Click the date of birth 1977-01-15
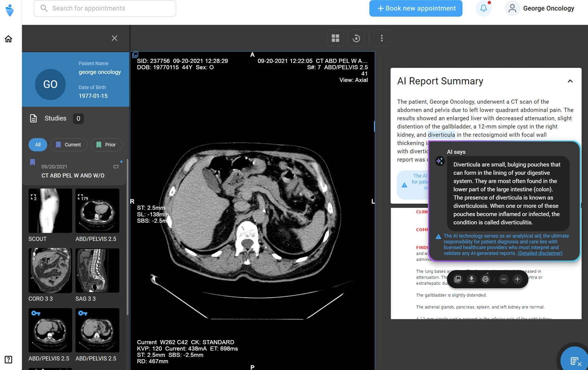 (93, 96)
